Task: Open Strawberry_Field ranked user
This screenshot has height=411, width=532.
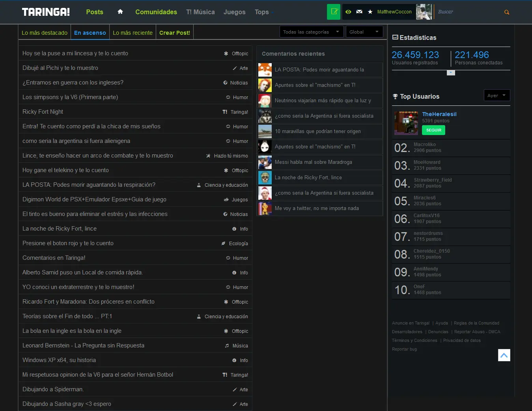Action: pos(433,180)
